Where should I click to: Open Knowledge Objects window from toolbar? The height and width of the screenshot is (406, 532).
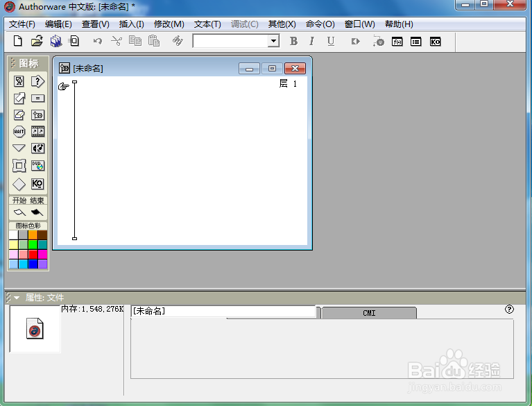point(435,42)
